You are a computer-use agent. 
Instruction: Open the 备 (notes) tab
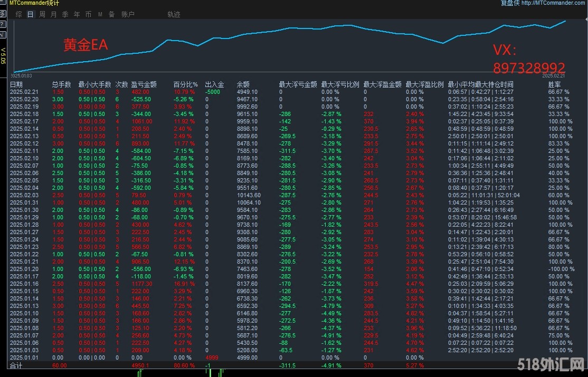(111, 14)
